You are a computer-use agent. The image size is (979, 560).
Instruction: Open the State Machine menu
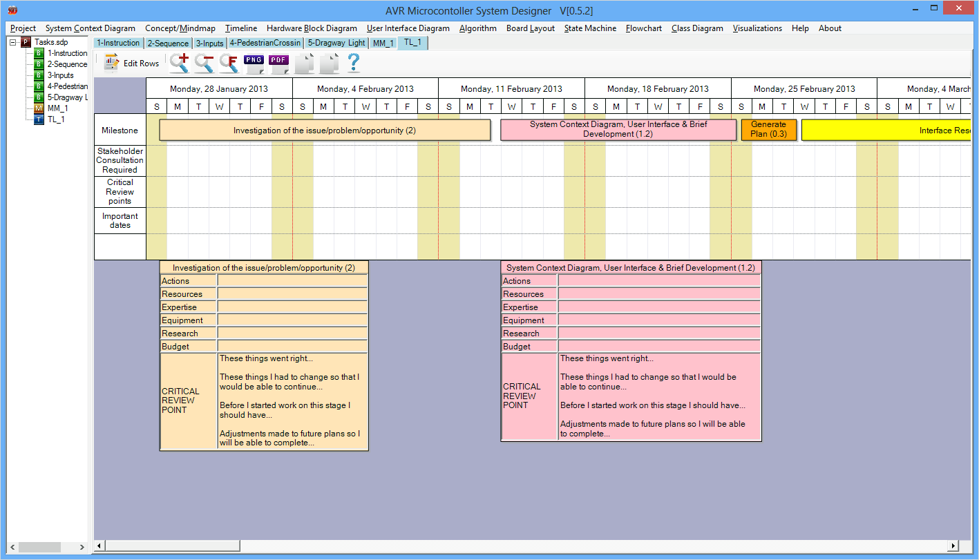pos(590,28)
